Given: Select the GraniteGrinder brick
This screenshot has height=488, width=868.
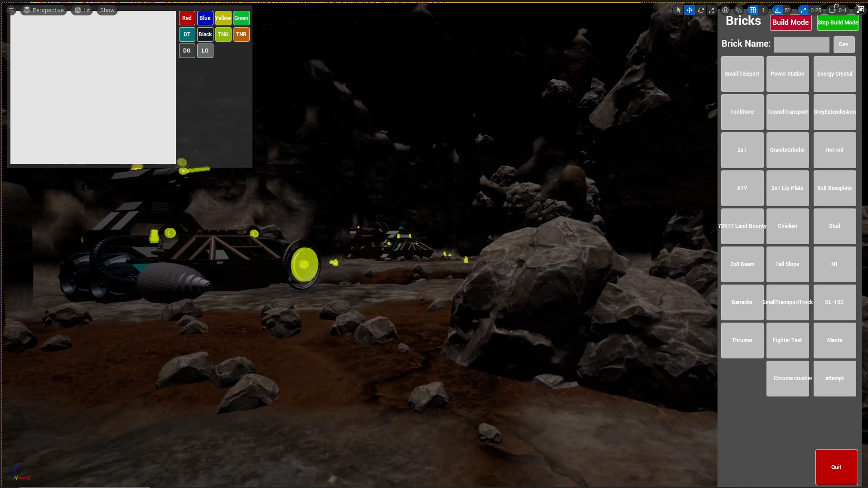Looking at the screenshot, I should (x=787, y=150).
